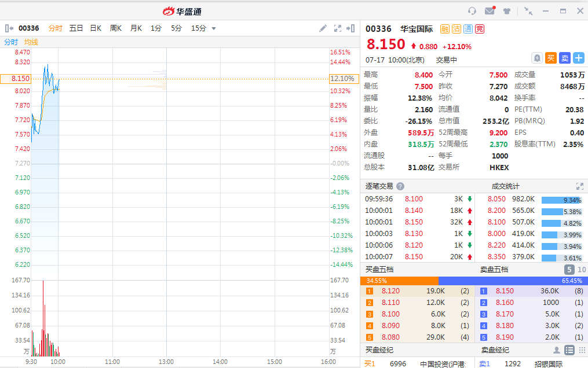The image size is (588, 368).
Task: Expand the chart to fullscreen
Action: coord(337,28)
